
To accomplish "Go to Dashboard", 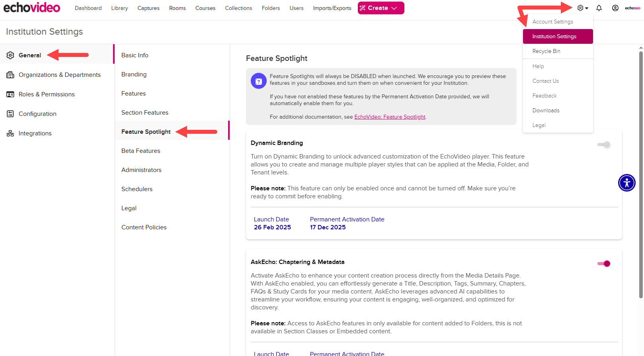I will click(88, 8).
